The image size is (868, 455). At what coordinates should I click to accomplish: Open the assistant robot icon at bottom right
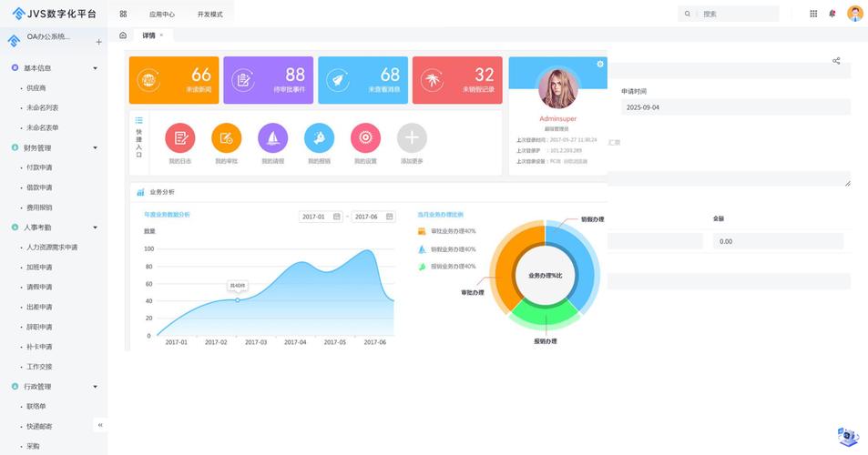pos(848,436)
